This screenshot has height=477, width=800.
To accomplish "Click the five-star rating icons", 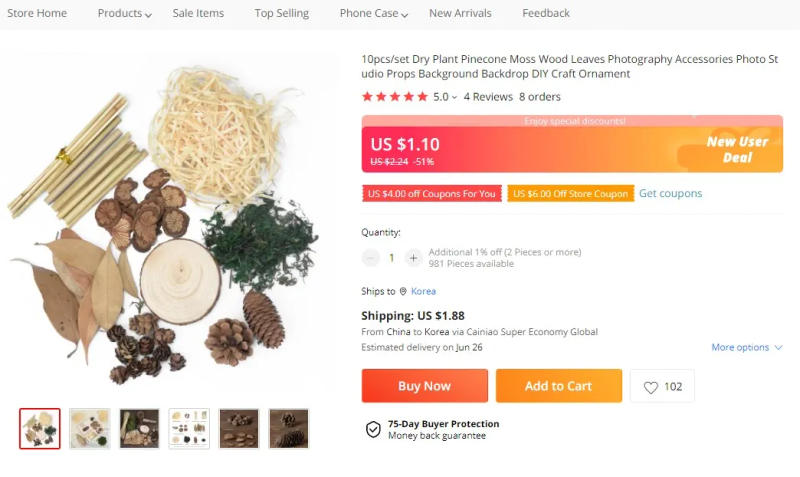I will click(394, 97).
